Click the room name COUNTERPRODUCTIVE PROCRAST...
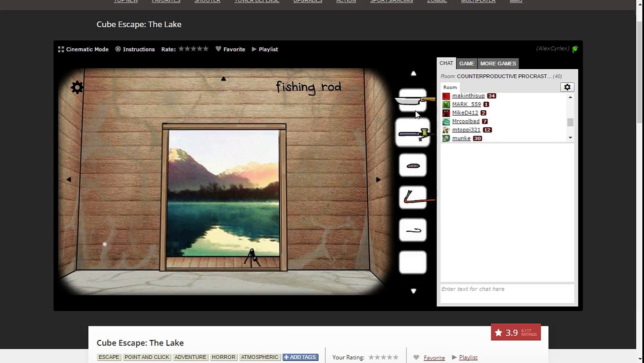Screen dimensions: 644x363 tap(504, 76)
